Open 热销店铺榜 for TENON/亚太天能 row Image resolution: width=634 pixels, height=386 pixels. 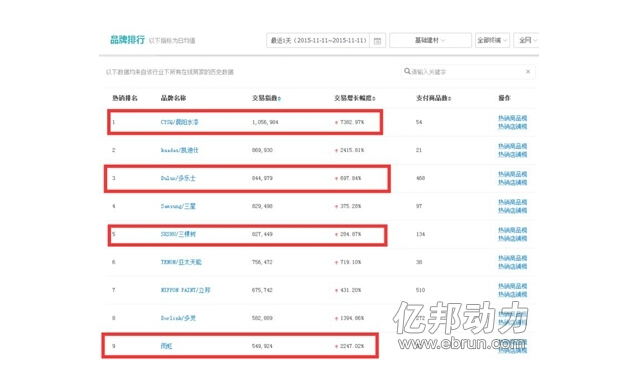512,266
